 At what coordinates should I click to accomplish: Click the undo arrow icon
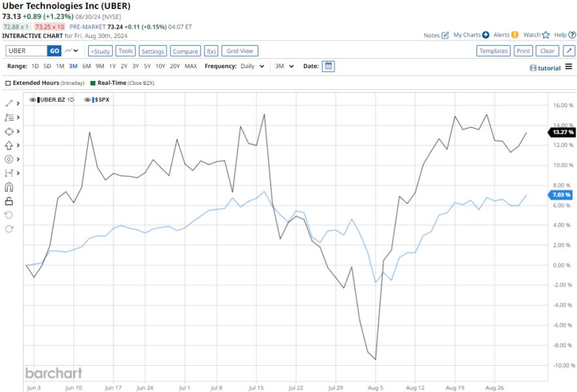pyautogui.click(x=9, y=215)
